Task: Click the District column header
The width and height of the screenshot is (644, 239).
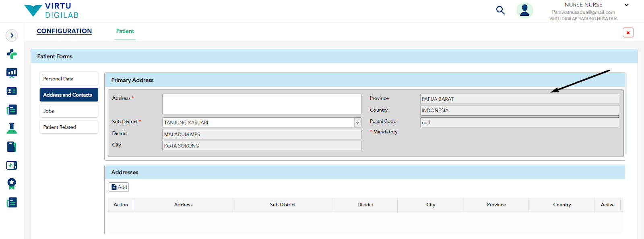Action: pos(365,205)
